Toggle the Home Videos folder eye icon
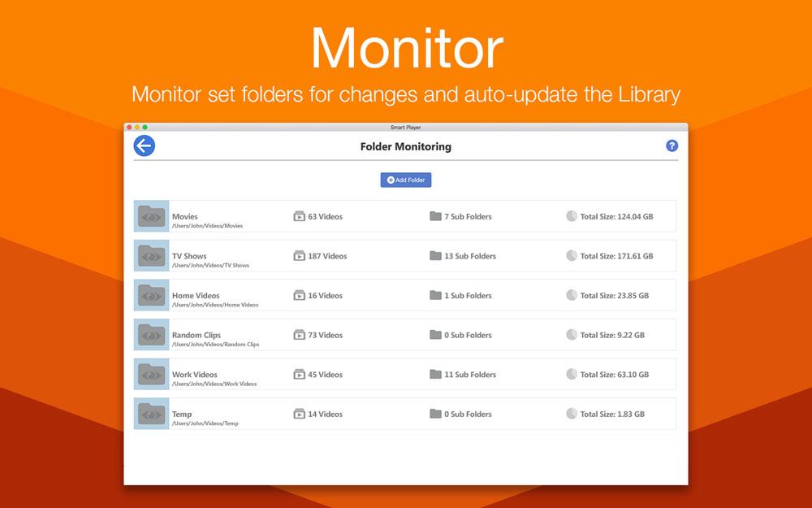This screenshot has width=812, height=508. (x=151, y=295)
